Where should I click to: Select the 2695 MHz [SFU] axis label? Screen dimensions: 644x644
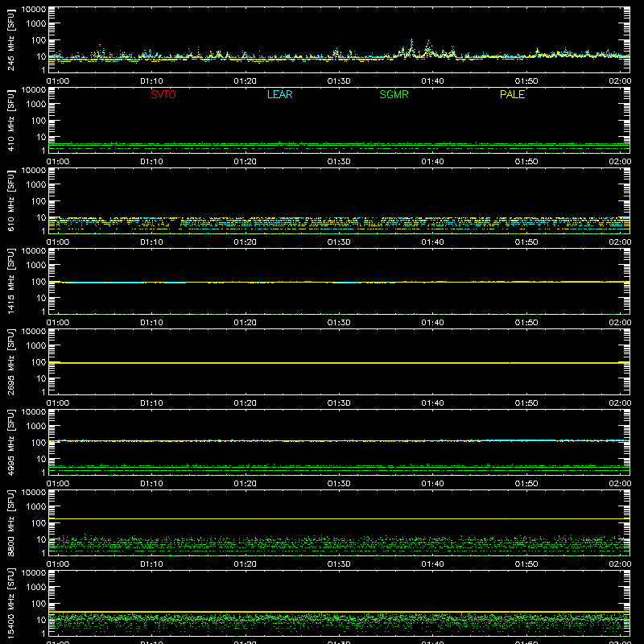(11, 361)
